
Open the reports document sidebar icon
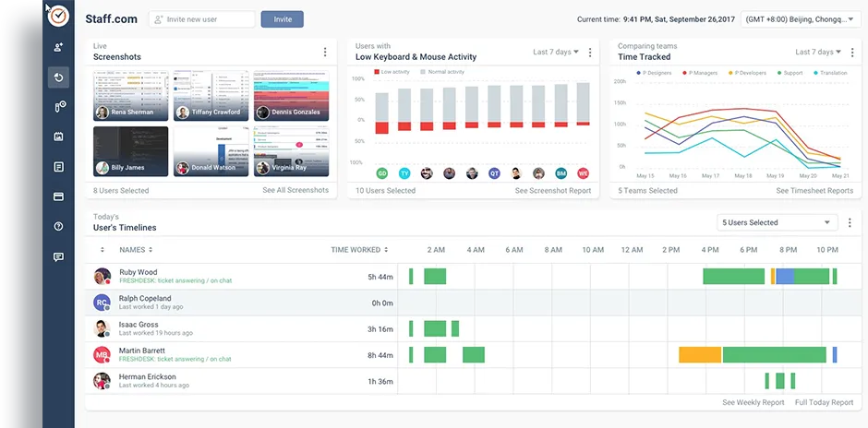coord(58,167)
